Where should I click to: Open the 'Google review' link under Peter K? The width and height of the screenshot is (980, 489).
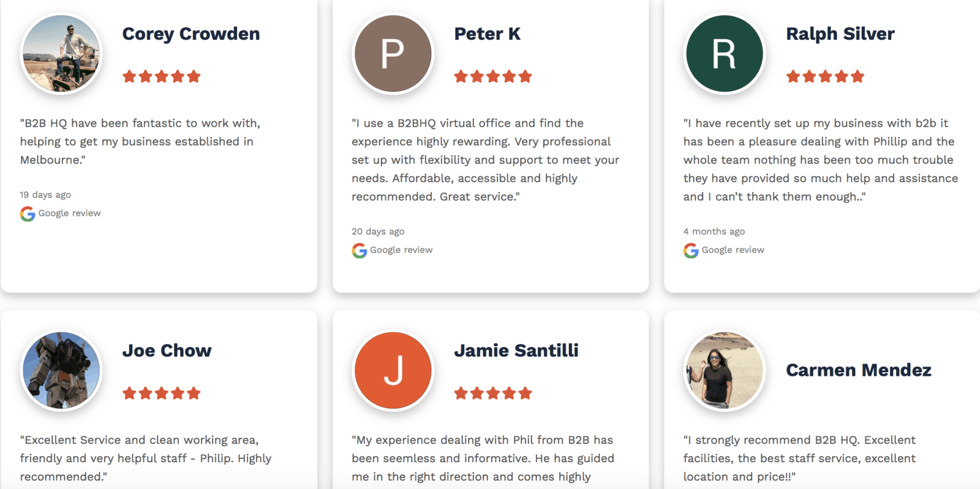401,250
